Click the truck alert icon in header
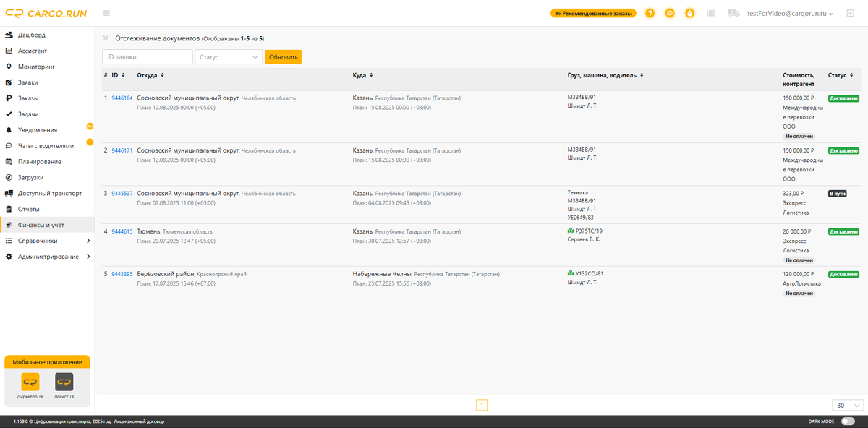Viewport: 868px width, 428px height. tap(734, 13)
